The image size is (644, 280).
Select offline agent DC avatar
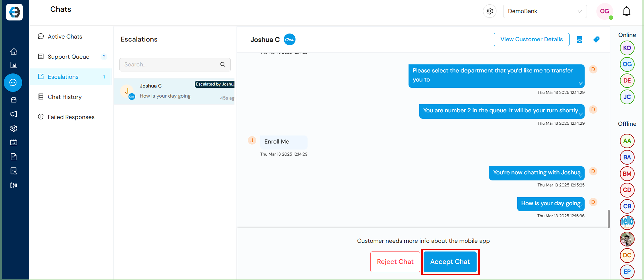tap(627, 255)
